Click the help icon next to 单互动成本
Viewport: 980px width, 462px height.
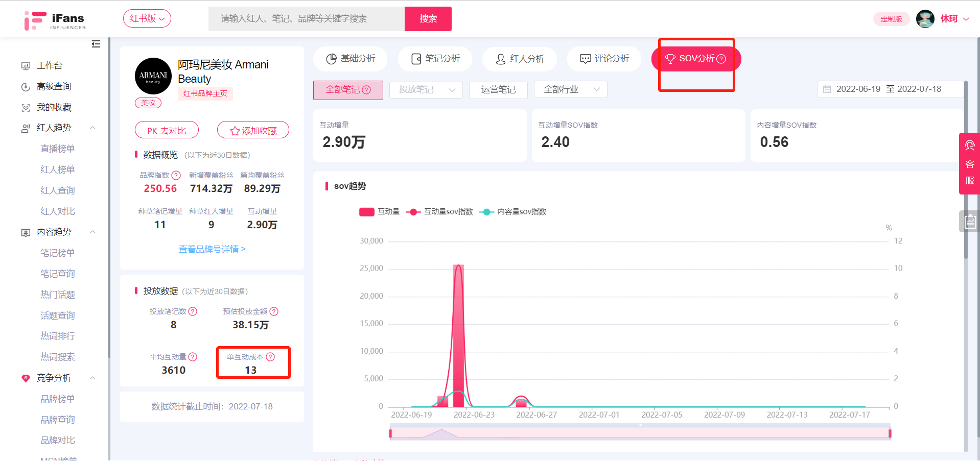(x=270, y=357)
